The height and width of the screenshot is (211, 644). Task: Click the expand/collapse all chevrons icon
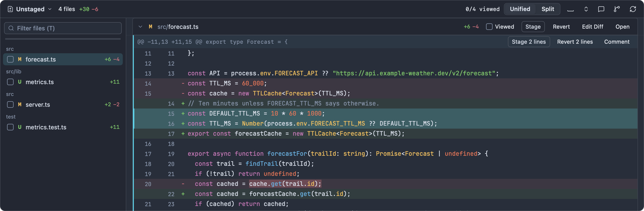586,9
